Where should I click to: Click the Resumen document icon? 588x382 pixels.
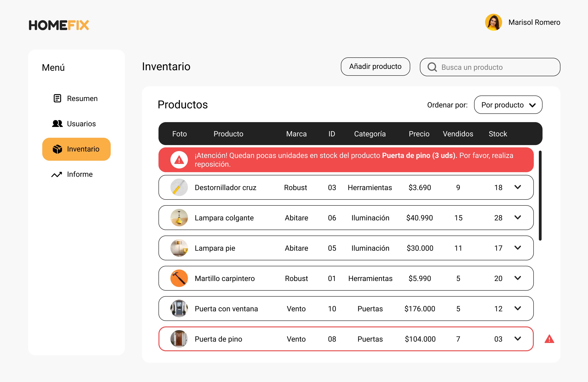tap(57, 98)
